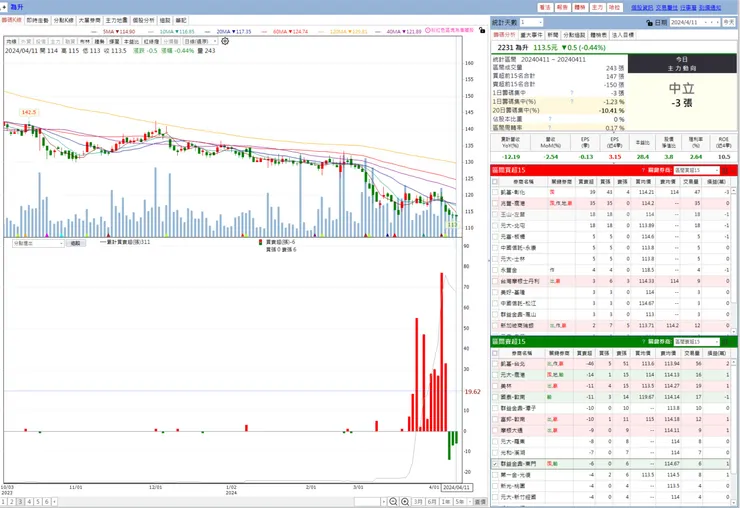The width and height of the screenshot is (740, 508).
Task: Click the 細說 button beside 分點進出
Action: [76, 243]
